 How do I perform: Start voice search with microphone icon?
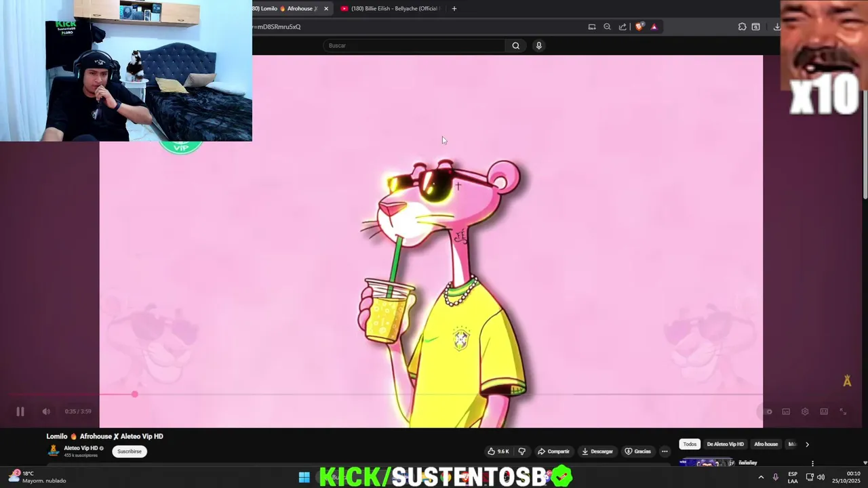point(539,45)
